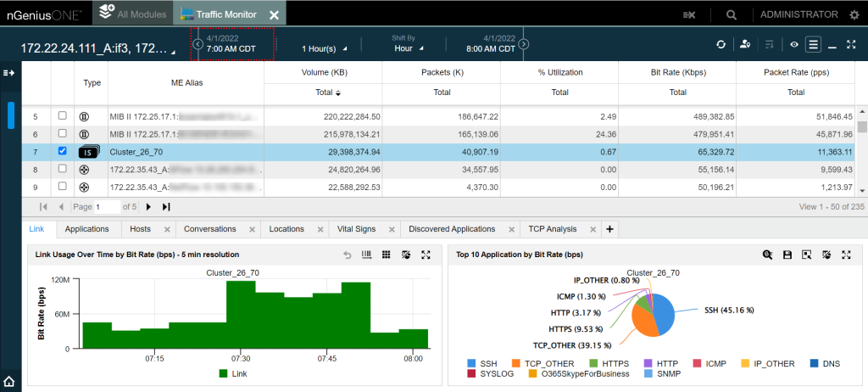Maximize the Top 10 Application chart
868x392 pixels.
pyautogui.click(x=846, y=255)
